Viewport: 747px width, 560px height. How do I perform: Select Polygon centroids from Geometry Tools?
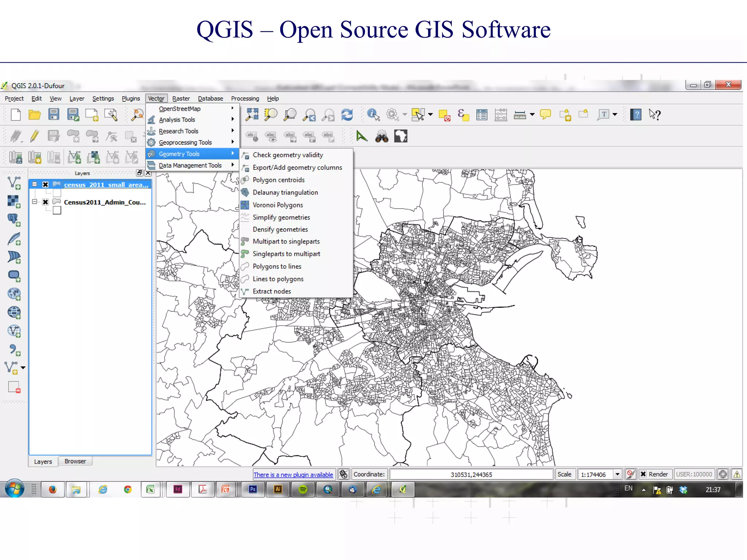(x=278, y=180)
